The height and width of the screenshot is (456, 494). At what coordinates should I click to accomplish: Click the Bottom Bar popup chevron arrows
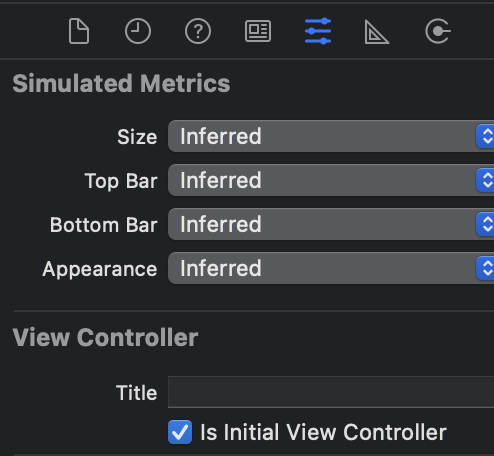[x=485, y=224]
